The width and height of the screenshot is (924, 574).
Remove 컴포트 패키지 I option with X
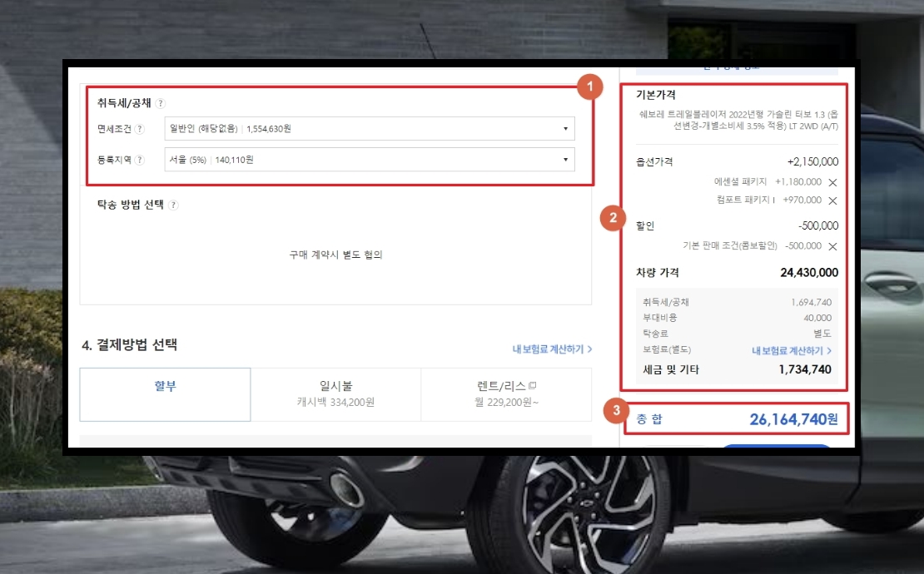(x=832, y=200)
